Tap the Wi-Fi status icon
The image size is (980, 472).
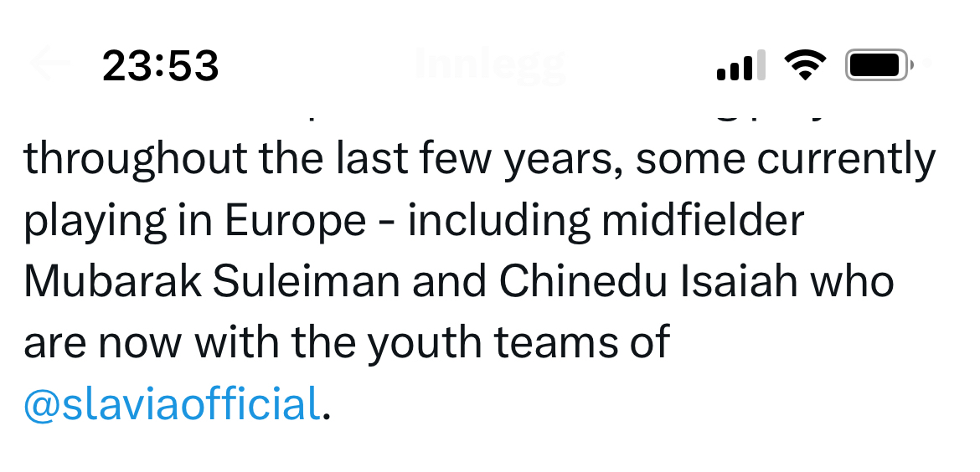(x=805, y=65)
